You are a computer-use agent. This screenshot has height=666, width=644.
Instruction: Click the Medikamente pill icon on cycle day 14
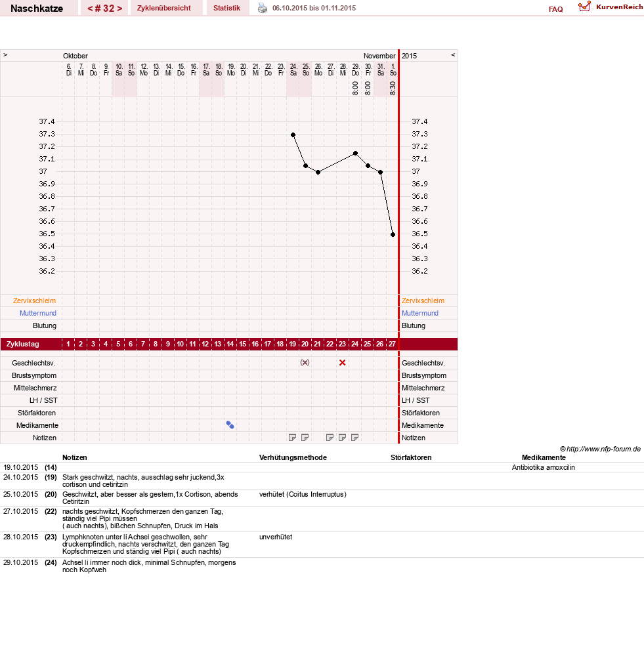tap(230, 425)
